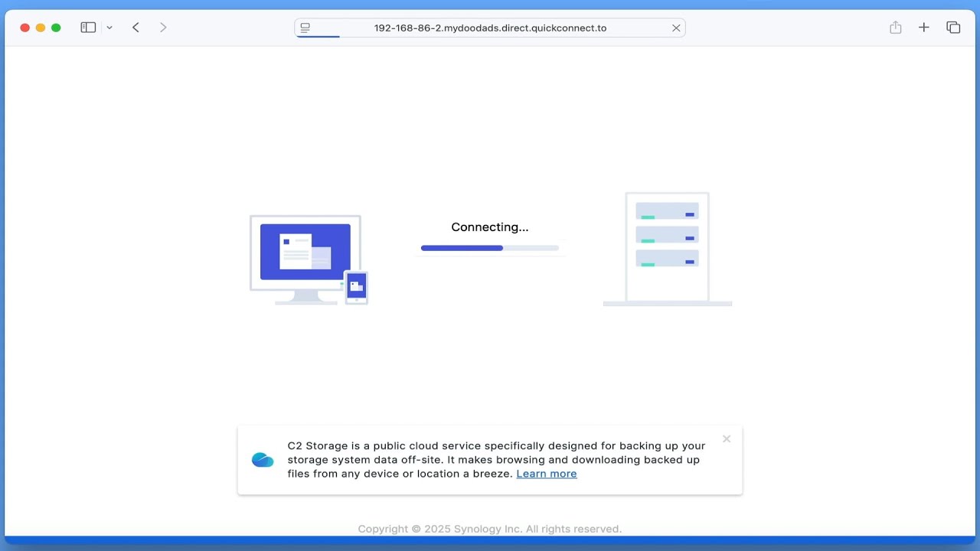980x551 pixels.
Task: Close the Safari window
Action: click(x=24, y=28)
